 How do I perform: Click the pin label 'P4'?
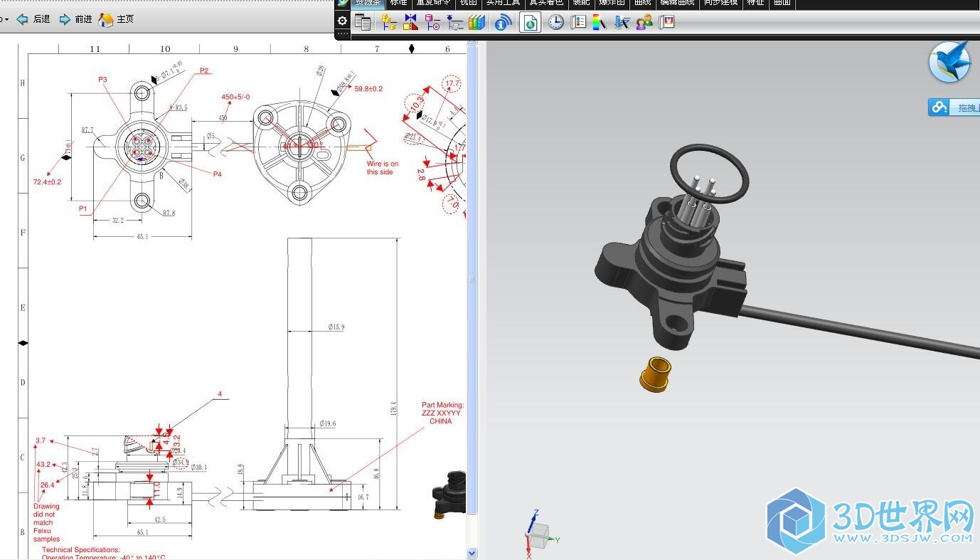click(218, 174)
